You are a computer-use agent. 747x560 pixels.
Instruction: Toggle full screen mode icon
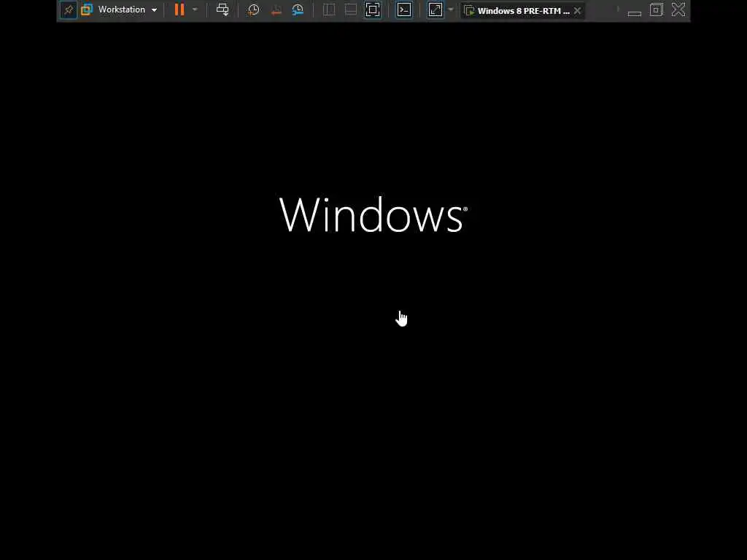[373, 9]
